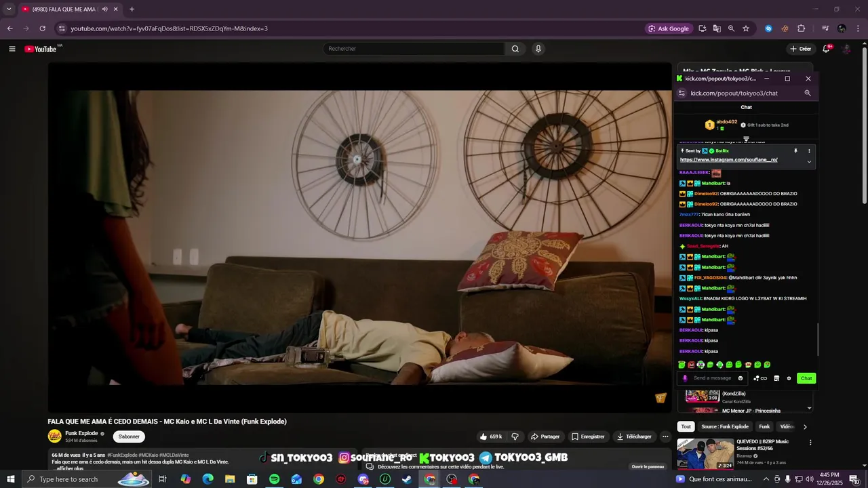868x488 pixels.
Task: Click the YouTube search magnifier button
Action: (x=515, y=49)
